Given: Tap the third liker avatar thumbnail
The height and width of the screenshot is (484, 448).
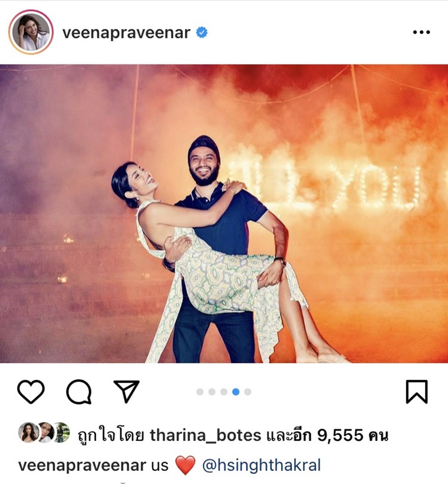Looking at the screenshot, I should click(61, 432).
